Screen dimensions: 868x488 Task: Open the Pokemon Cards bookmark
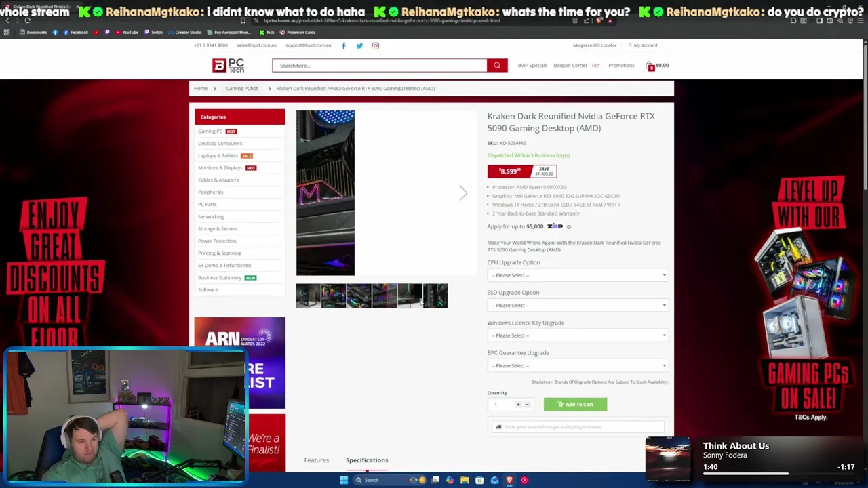(x=298, y=32)
